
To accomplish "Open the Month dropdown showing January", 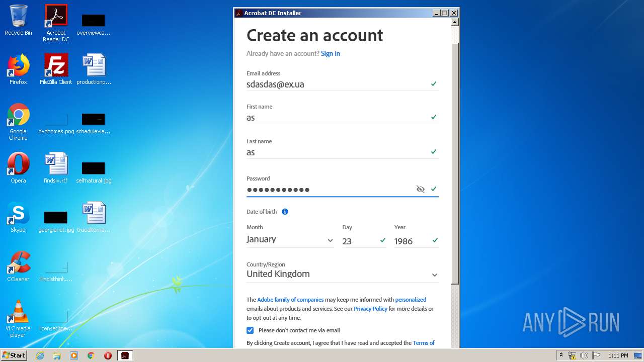I will [290, 240].
